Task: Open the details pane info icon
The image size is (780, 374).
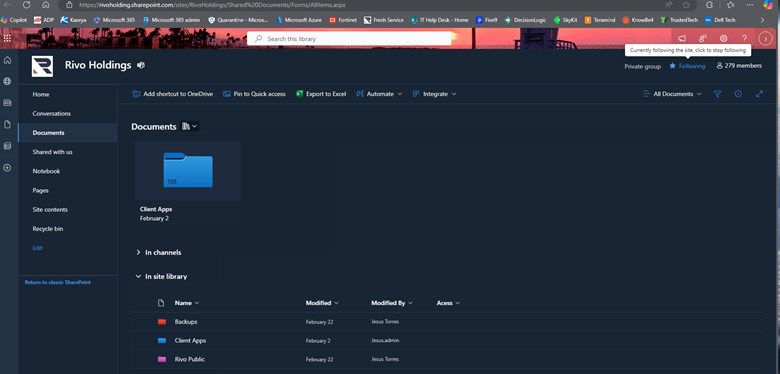Action: point(738,94)
